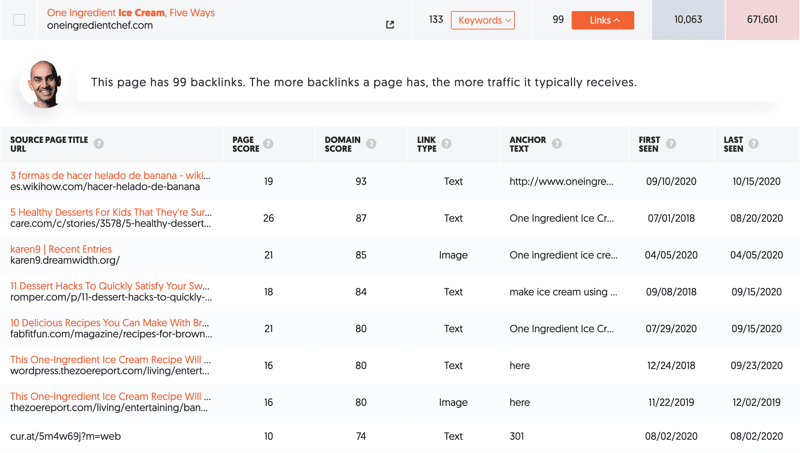Image resolution: width=800 pixels, height=453 pixels.
Task: Click help icon beside Last Seen
Action: [754, 144]
